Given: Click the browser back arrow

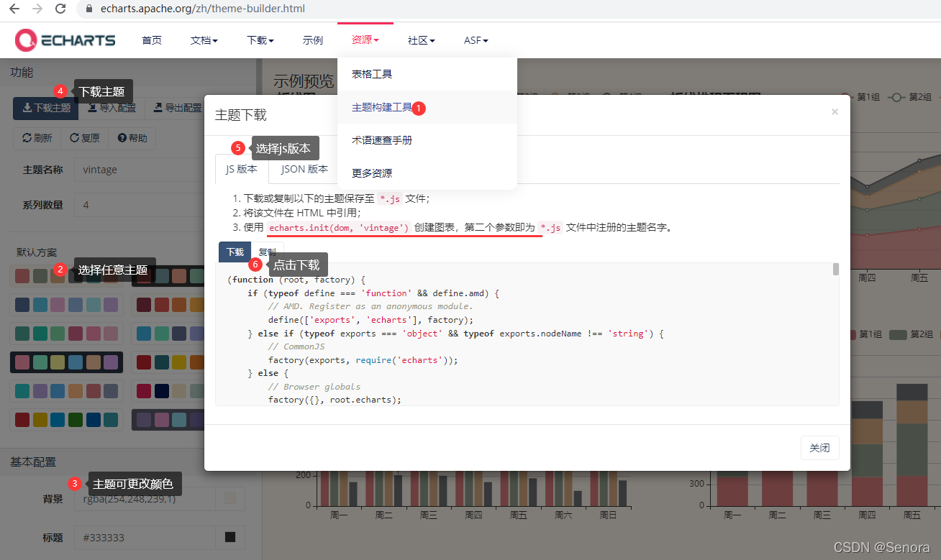Looking at the screenshot, I should point(13,10).
